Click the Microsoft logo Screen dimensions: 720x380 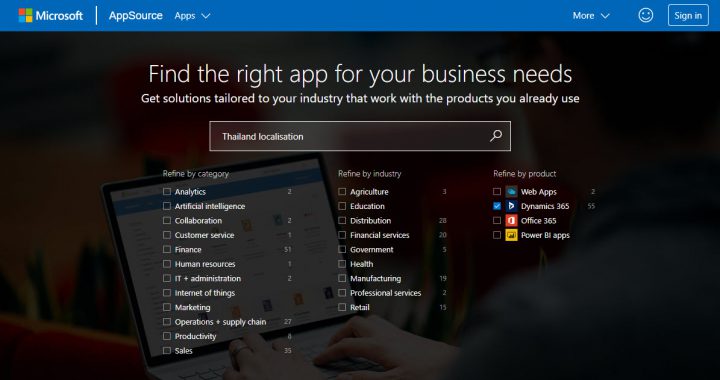(x=51, y=15)
